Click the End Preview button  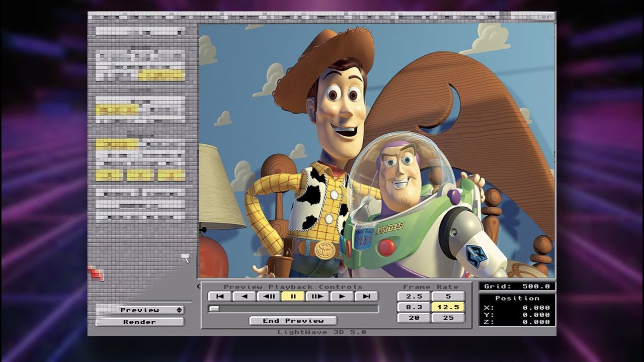click(293, 321)
